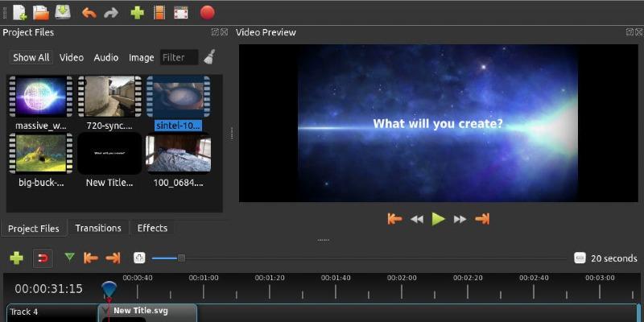Viewport: 644px width, 322px height.
Task: Open the Choose Profile film-strip icon
Action: 159,12
